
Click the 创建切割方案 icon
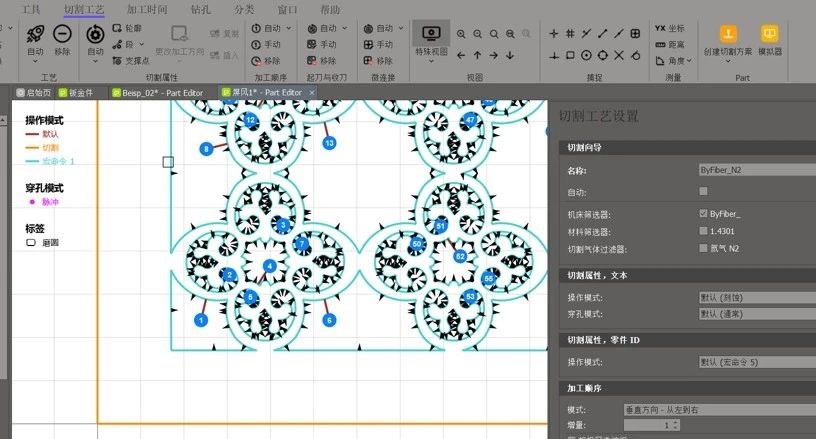(728, 39)
